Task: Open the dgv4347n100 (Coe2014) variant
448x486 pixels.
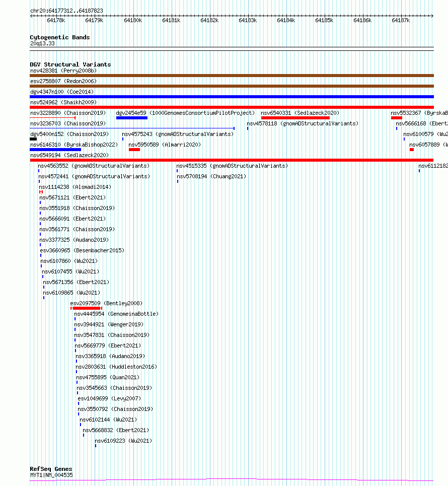Action: tap(62, 92)
